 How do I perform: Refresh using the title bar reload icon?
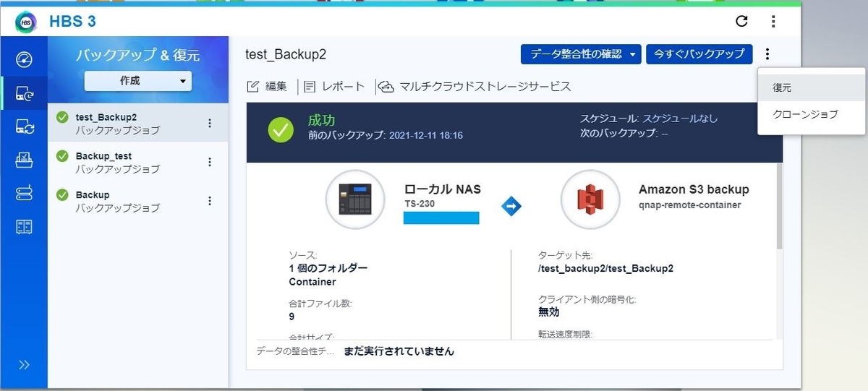point(741,21)
